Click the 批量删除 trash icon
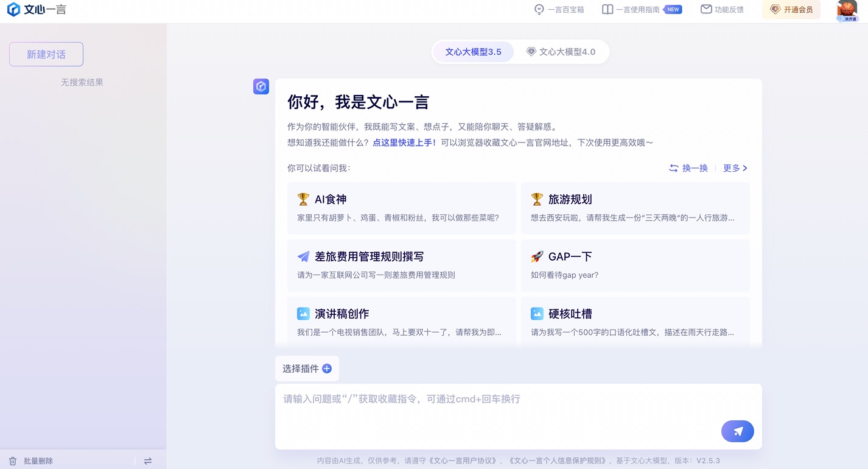 [13, 461]
